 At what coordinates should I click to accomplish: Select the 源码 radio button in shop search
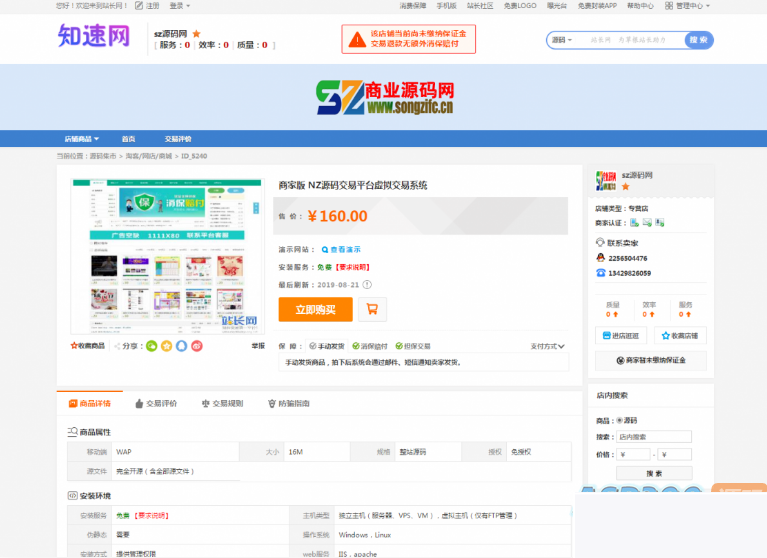click(620, 420)
